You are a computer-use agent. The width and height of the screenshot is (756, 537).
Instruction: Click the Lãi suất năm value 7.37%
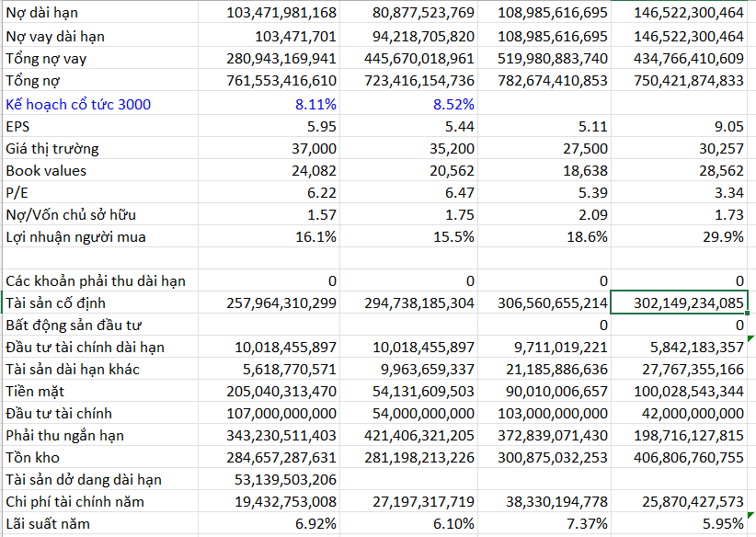coord(585,523)
